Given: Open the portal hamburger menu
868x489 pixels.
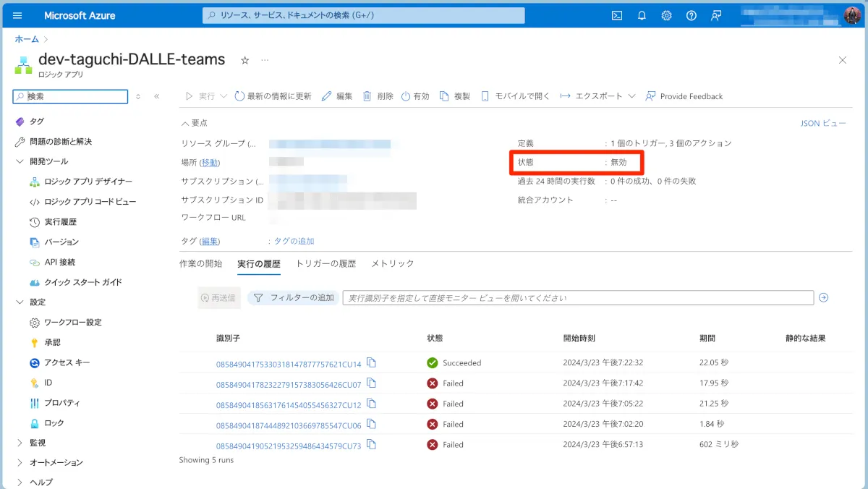Looking at the screenshot, I should pos(17,15).
